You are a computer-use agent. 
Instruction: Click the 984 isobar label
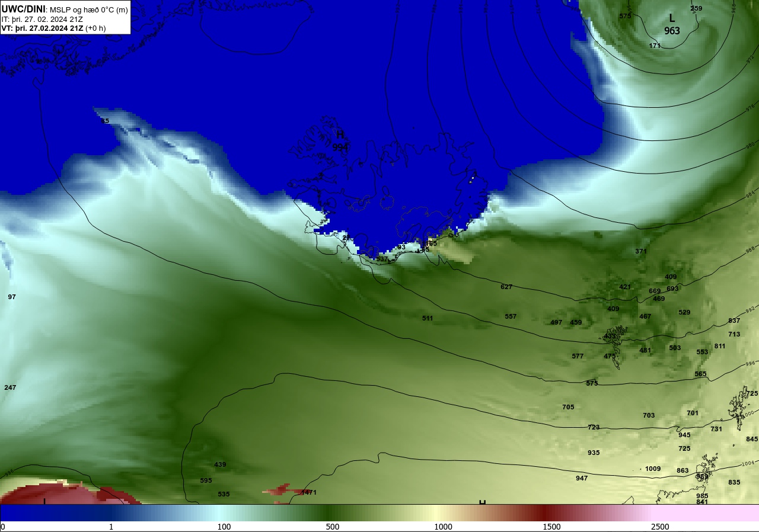point(750,193)
